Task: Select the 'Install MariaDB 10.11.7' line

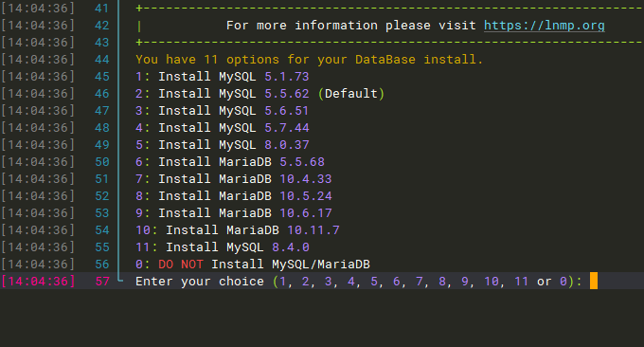Action: [x=238, y=230]
